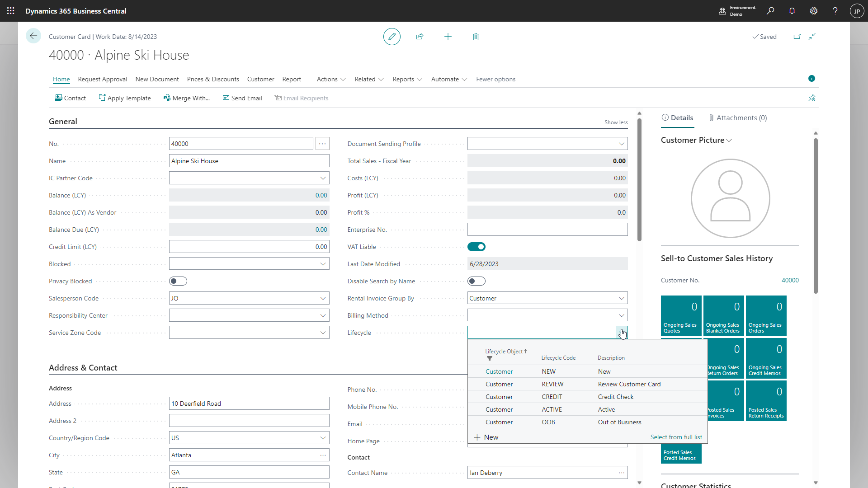
Task: Open the Actions menu
Action: (331, 79)
